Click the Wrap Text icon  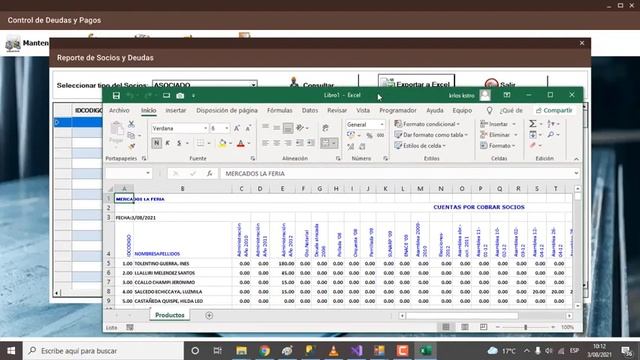[x=325, y=128]
